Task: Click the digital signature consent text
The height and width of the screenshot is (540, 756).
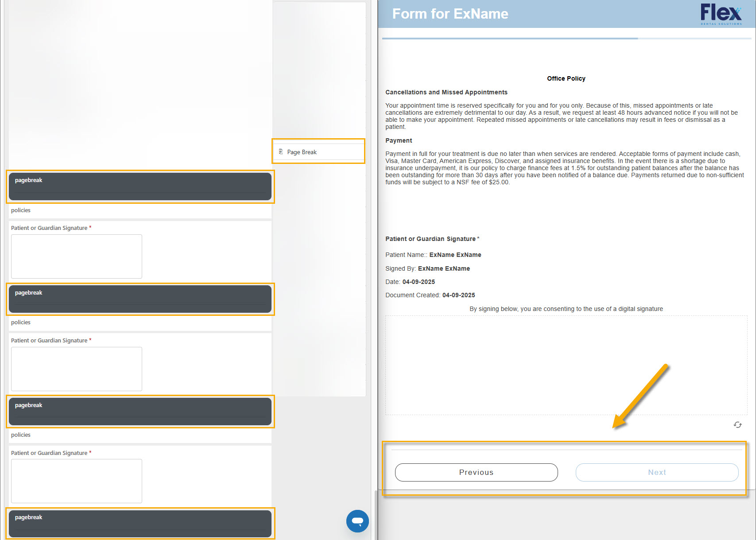Action: coord(566,309)
